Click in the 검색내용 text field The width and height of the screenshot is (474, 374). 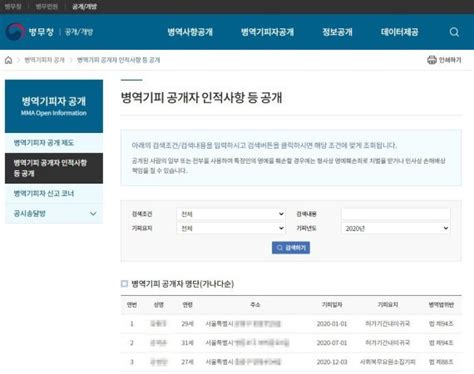[396, 214]
